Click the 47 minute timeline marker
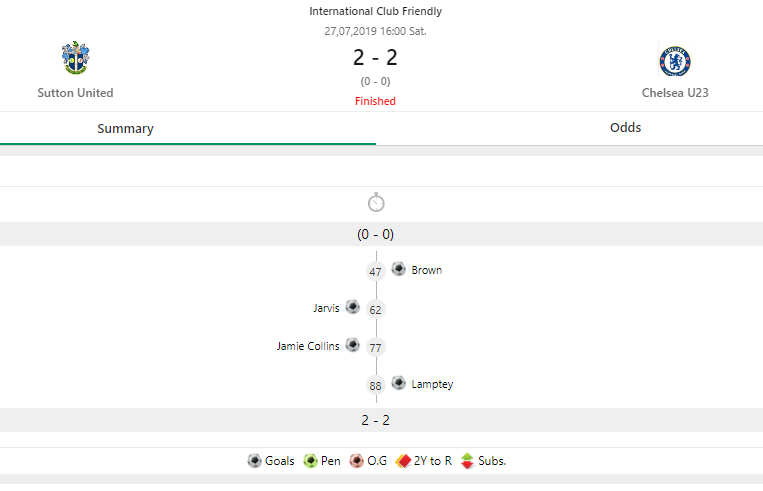The width and height of the screenshot is (763, 491). (376, 271)
